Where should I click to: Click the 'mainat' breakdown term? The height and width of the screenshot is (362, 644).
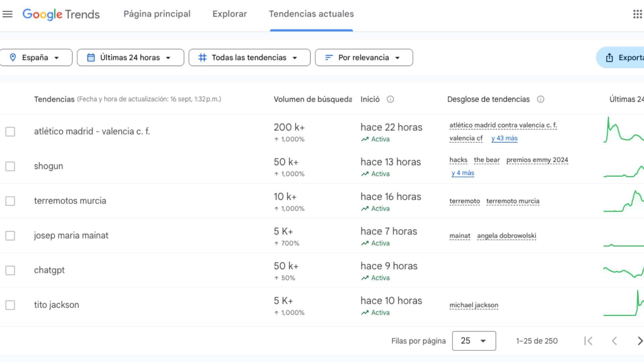click(460, 236)
